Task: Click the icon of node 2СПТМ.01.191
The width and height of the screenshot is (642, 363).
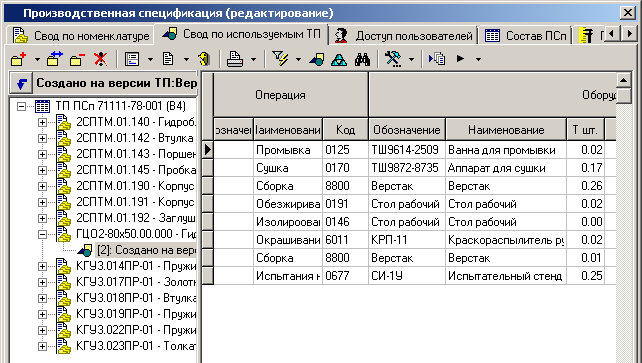Action: (63, 202)
